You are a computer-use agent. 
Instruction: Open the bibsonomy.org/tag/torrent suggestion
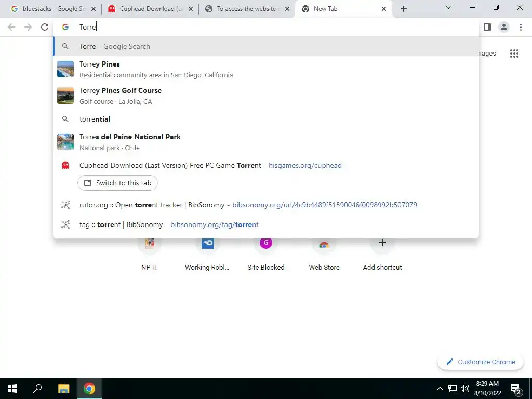266,224
